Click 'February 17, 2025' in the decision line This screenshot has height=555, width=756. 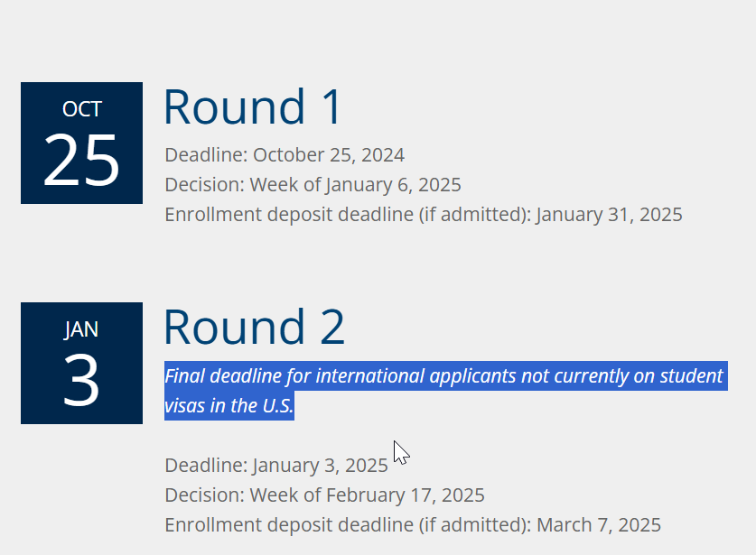pyautogui.click(x=405, y=495)
